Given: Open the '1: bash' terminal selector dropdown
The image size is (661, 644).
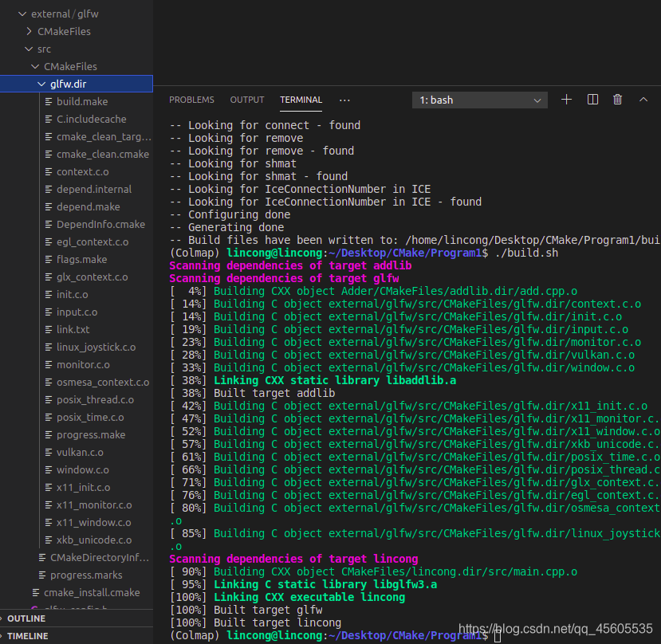Looking at the screenshot, I should click(x=480, y=100).
